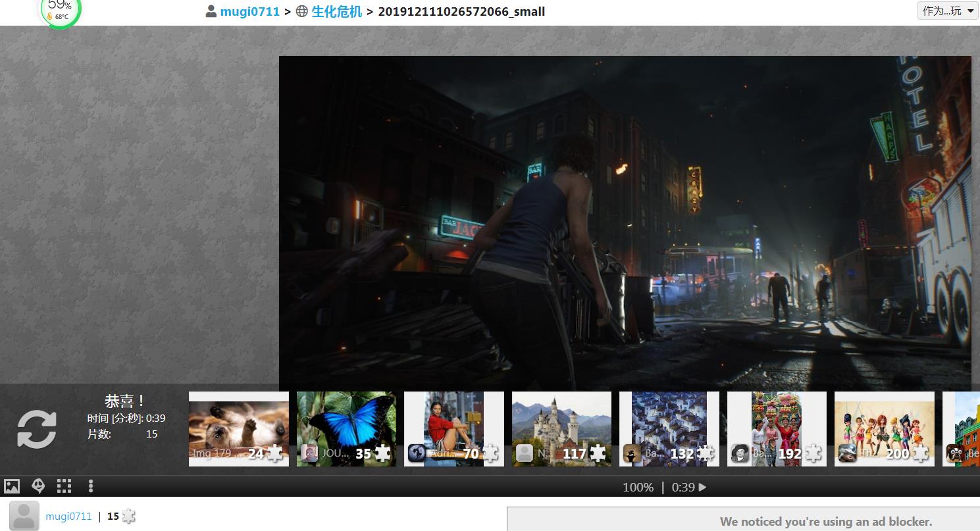
Task: Click the mugi0711 gray avatar picture
Action: [24, 516]
